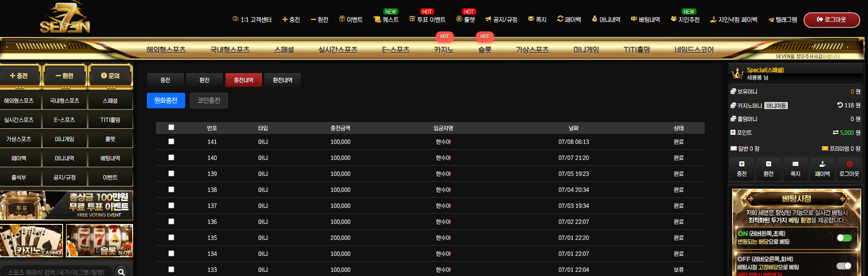Toggle the OFF 고정배당 switch
Image resolution: width=868 pixels, height=276 pixels.
click(844, 266)
